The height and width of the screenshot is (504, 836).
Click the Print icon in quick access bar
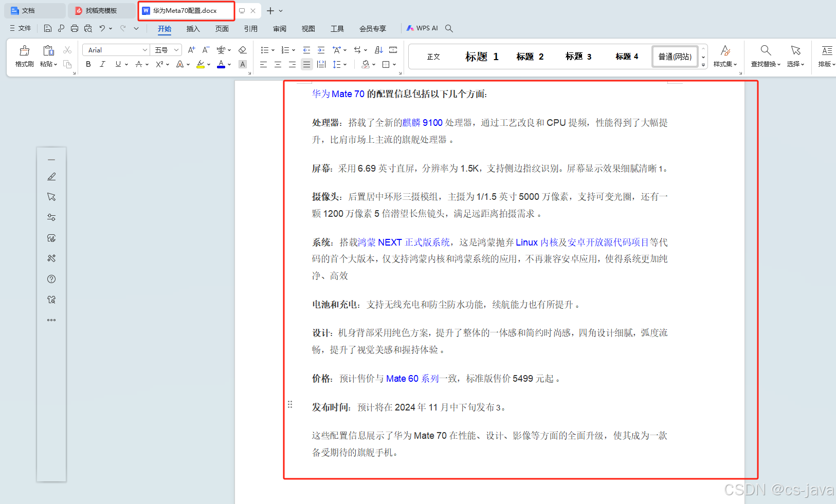[x=75, y=28]
